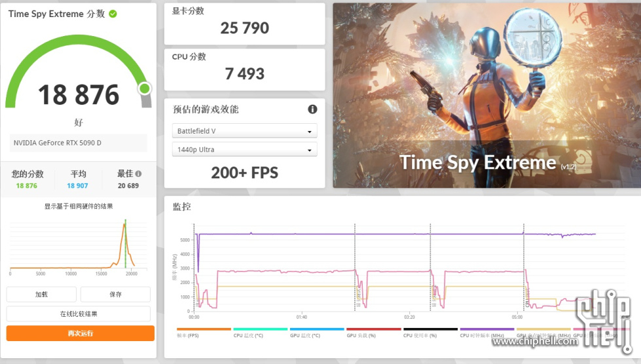Screen dimensions: 641x364
Task: Click the green verified checkmark beside the score title
Action: [x=113, y=14]
